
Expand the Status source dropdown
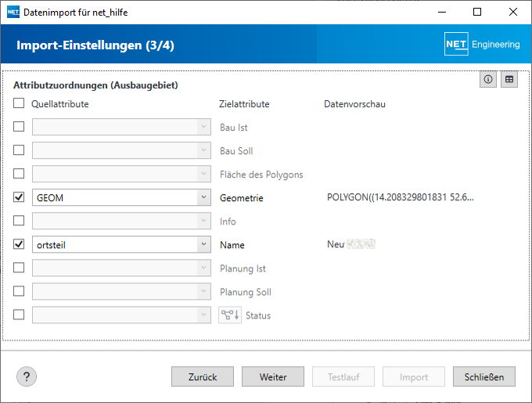(x=121, y=315)
